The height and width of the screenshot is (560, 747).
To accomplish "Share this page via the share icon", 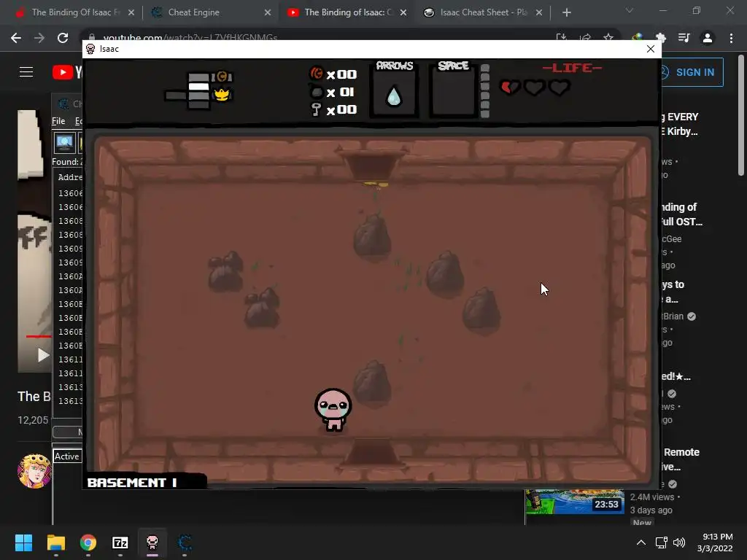I will (585, 37).
